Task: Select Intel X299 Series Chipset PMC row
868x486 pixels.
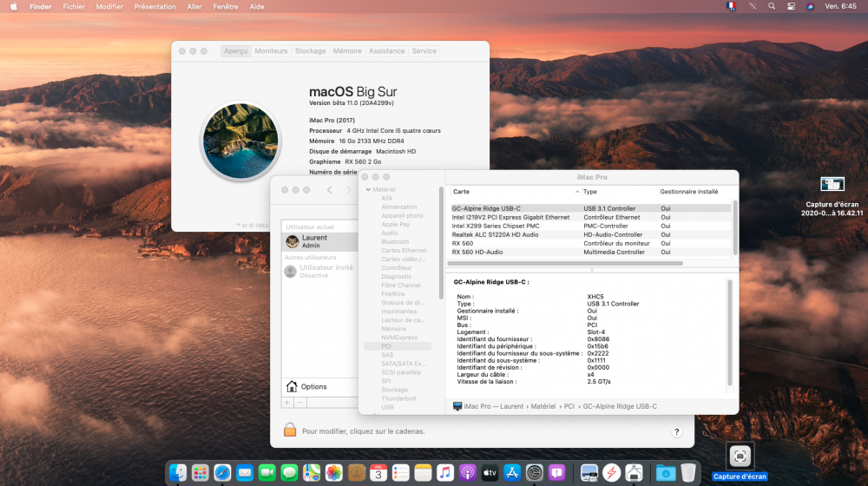Action: coord(590,226)
